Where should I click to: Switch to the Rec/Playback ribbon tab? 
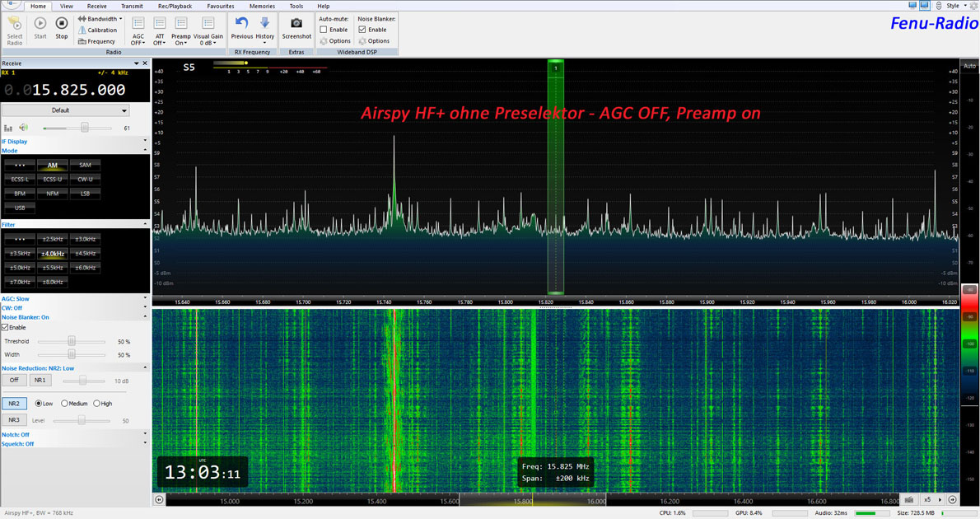(x=175, y=6)
